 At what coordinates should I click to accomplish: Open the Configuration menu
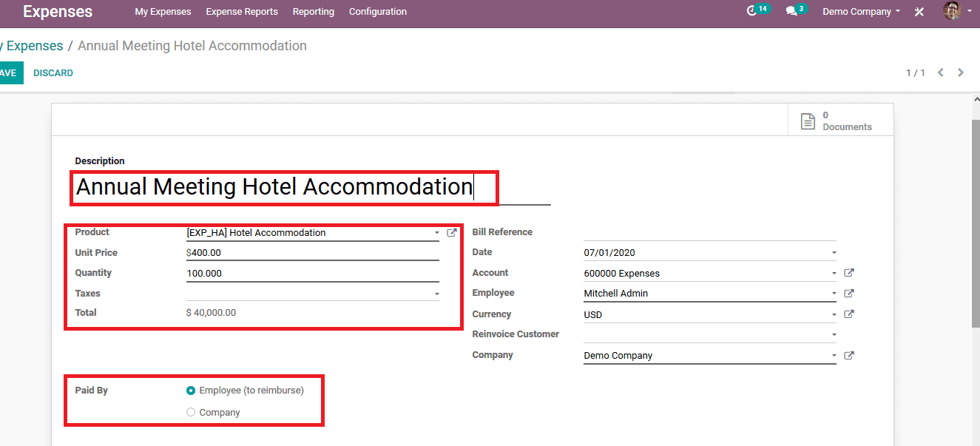point(378,12)
